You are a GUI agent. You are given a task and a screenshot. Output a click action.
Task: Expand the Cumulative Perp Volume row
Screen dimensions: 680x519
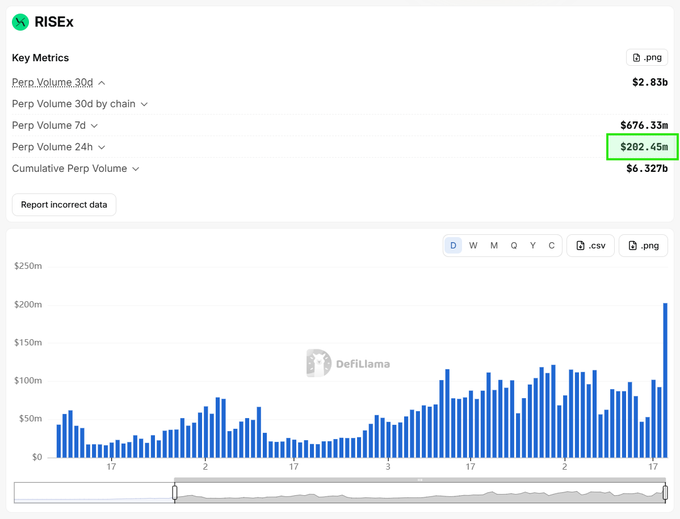pyautogui.click(x=136, y=169)
